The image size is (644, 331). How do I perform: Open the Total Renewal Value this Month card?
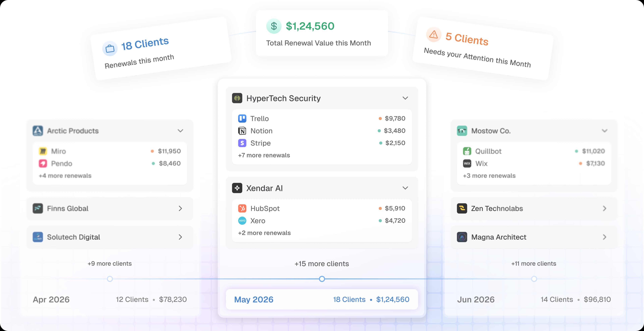pyautogui.click(x=322, y=33)
